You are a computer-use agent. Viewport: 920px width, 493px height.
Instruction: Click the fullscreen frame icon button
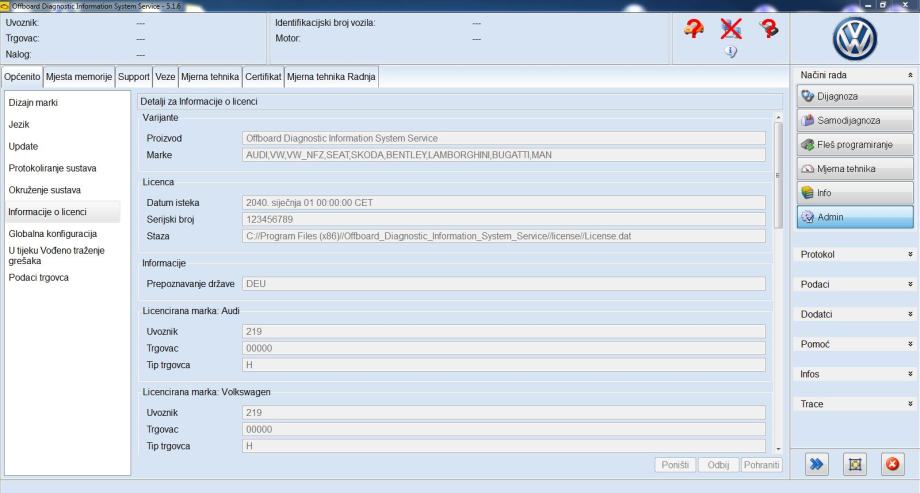(853, 466)
